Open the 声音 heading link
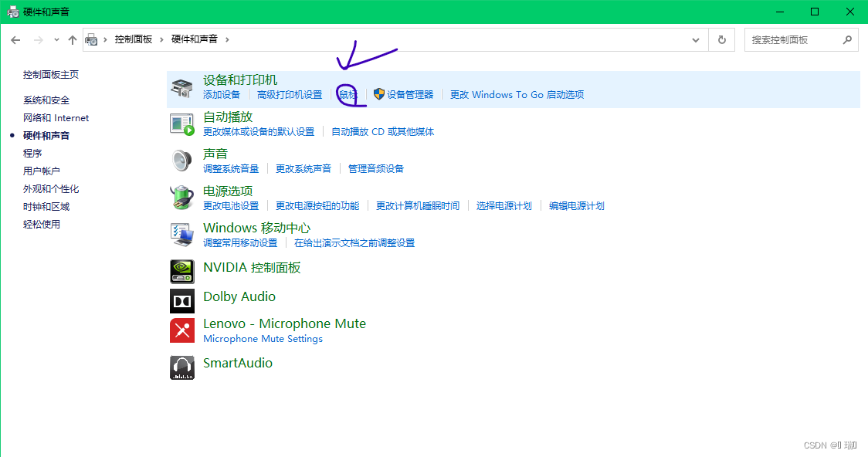Screen dimensions: 868x457 pos(215,154)
